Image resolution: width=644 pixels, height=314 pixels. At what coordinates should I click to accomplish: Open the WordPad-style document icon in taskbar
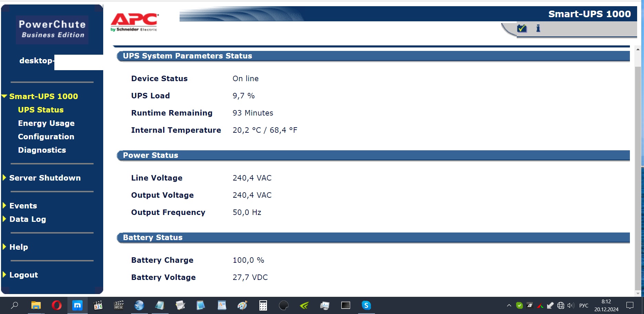point(222,305)
